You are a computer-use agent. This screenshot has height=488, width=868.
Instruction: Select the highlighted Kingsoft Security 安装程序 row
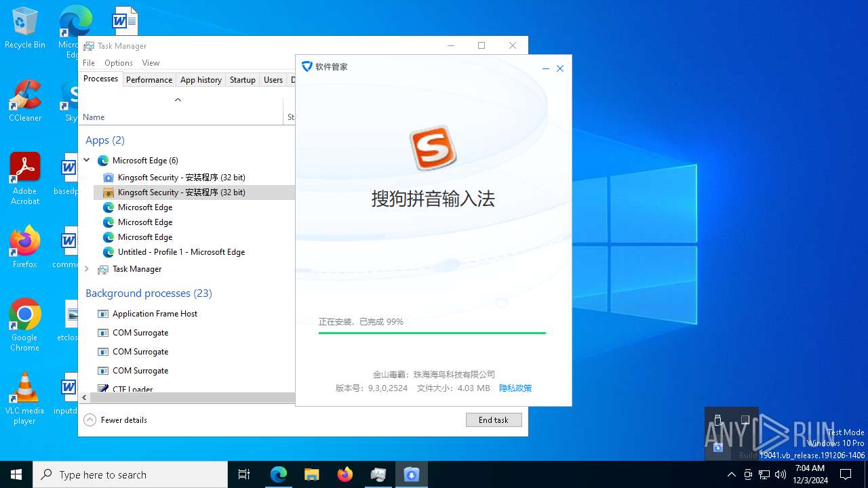(194, 192)
